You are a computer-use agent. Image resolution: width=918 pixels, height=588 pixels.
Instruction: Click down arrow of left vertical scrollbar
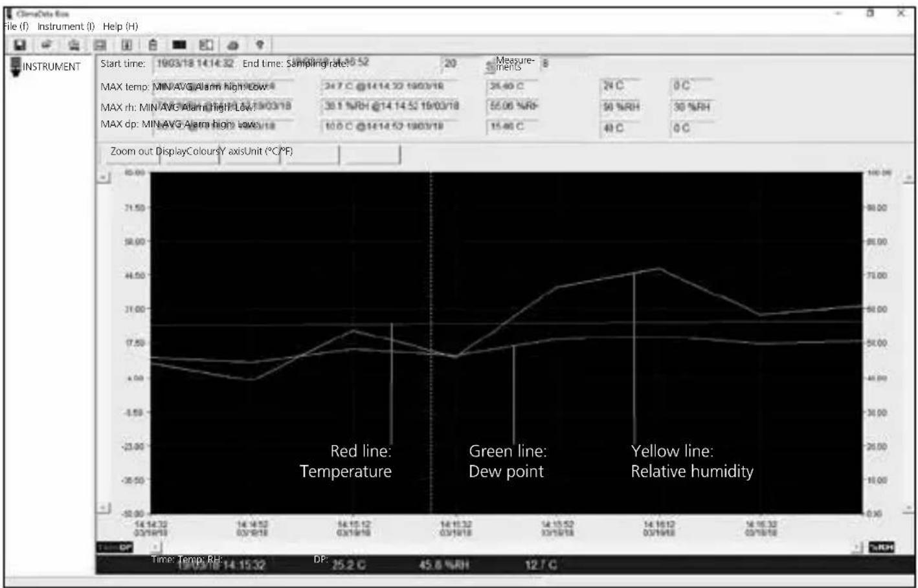tap(104, 508)
